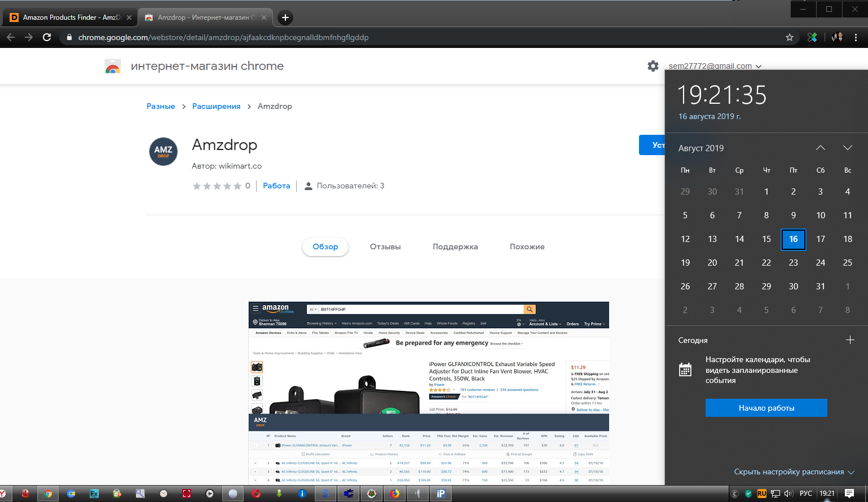Image resolution: width=868 pixels, height=502 pixels.
Task: Click the rating stars for Amzdrop
Action: click(x=217, y=186)
